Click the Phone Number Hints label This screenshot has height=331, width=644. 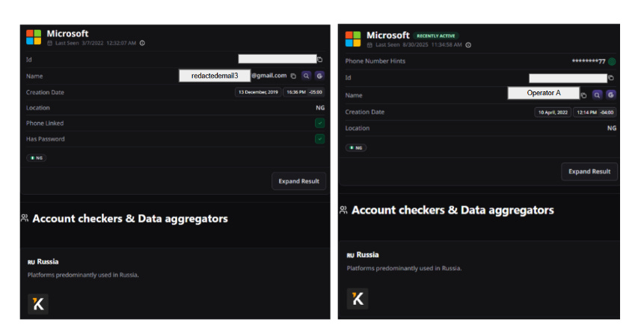pyautogui.click(x=375, y=61)
